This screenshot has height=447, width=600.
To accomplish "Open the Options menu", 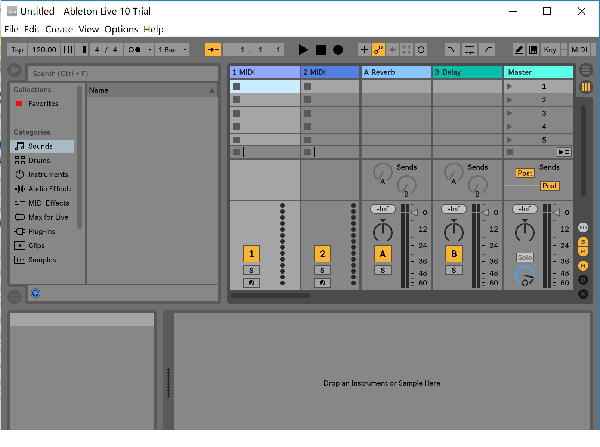I will [x=121, y=30].
